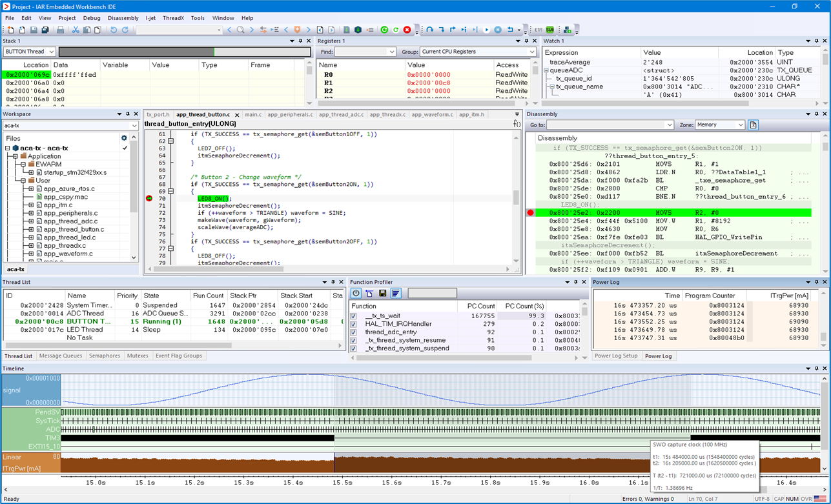Expand the app_azure_rtos.c tree node
The width and height of the screenshot is (831, 504).
tap(31, 189)
